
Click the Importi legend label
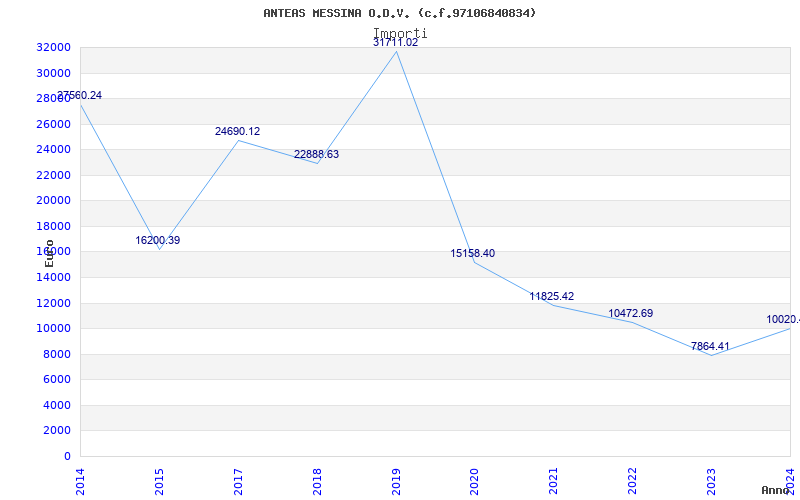[x=400, y=33]
